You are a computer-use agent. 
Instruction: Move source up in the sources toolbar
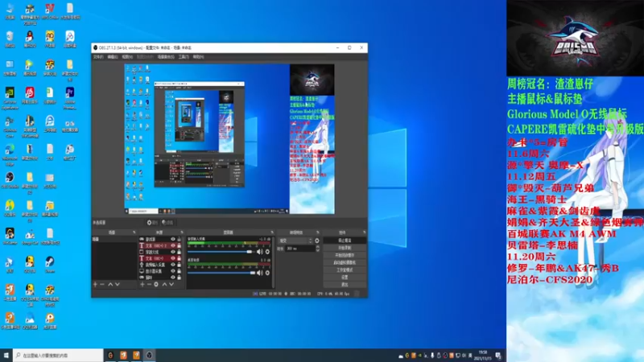click(164, 284)
